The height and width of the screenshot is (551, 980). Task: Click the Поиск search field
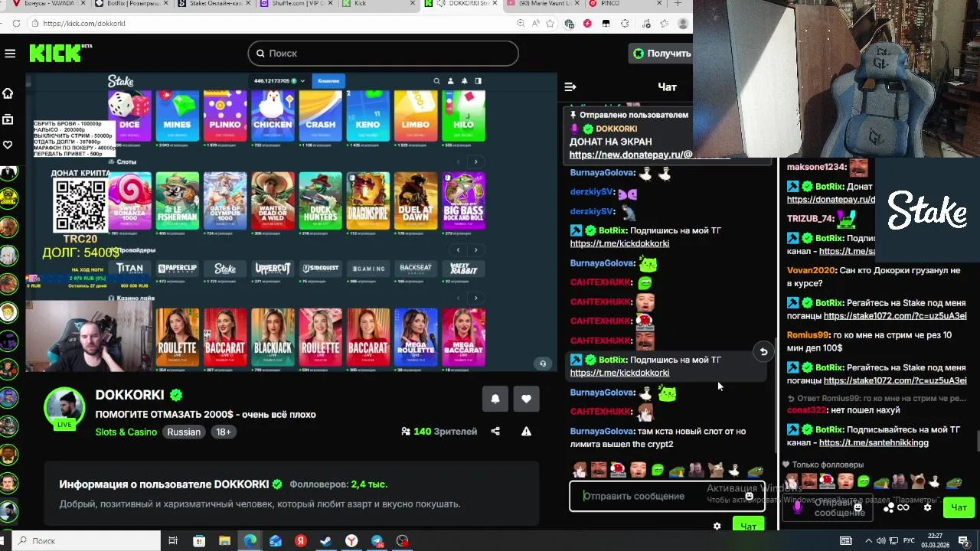coord(383,53)
